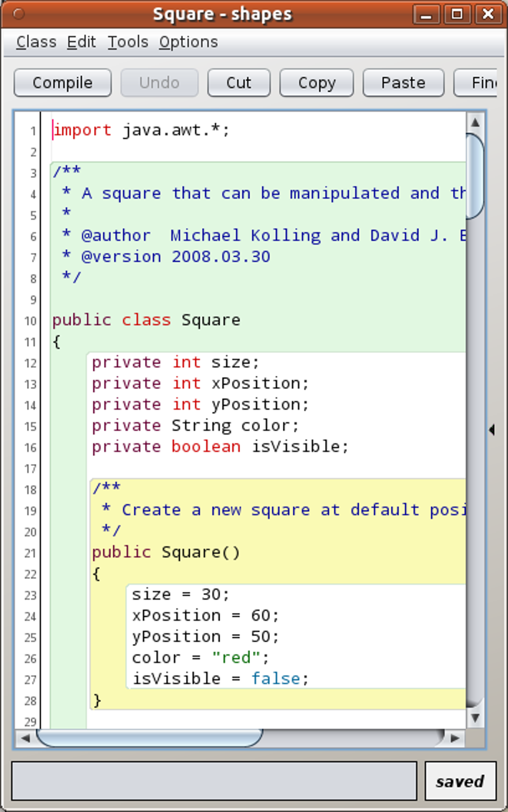Click the vertical scrollbar up arrow
508x812 pixels.
tap(475, 122)
